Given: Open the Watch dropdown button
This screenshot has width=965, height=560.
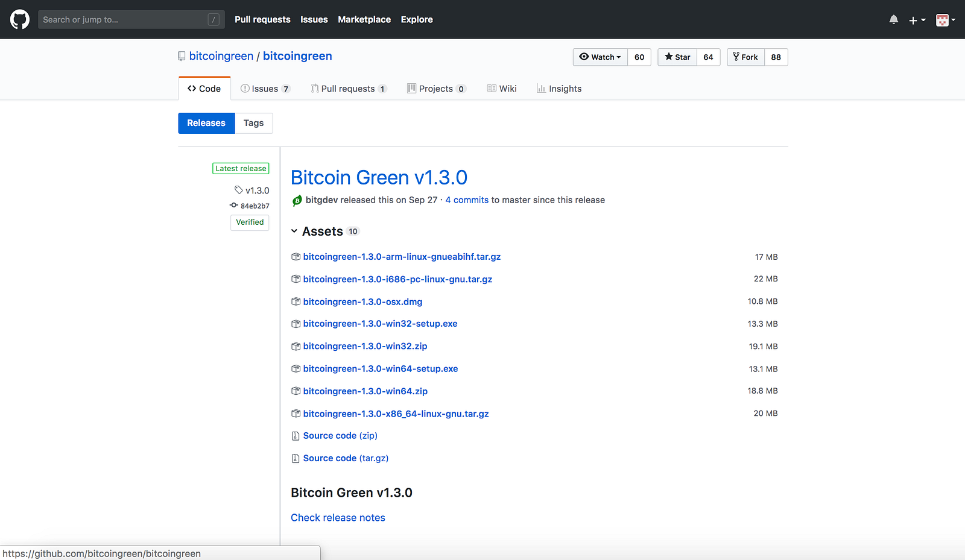Looking at the screenshot, I should pos(600,57).
